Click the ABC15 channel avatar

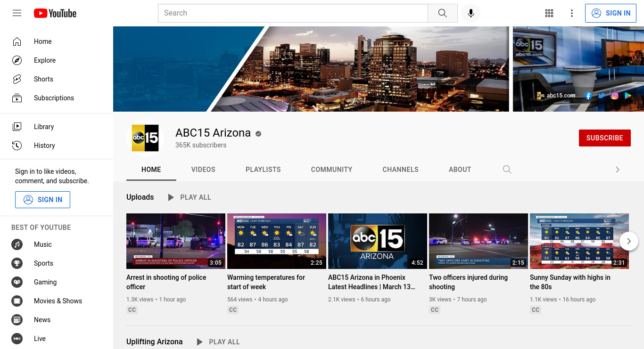coord(145,138)
